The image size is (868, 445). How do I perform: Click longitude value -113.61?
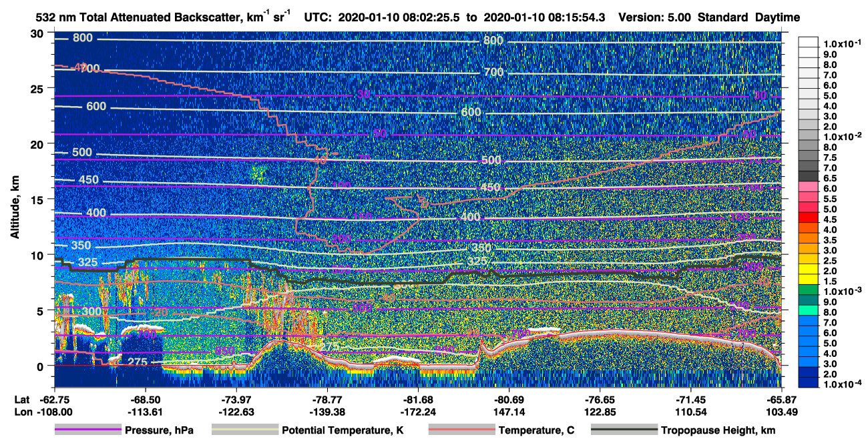pos(145,412)
